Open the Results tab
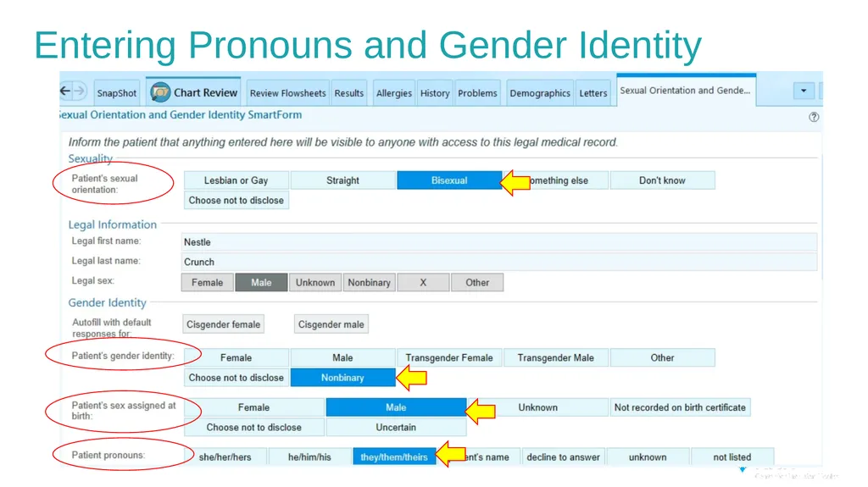 pyautogui.click(x=348, y=93)
